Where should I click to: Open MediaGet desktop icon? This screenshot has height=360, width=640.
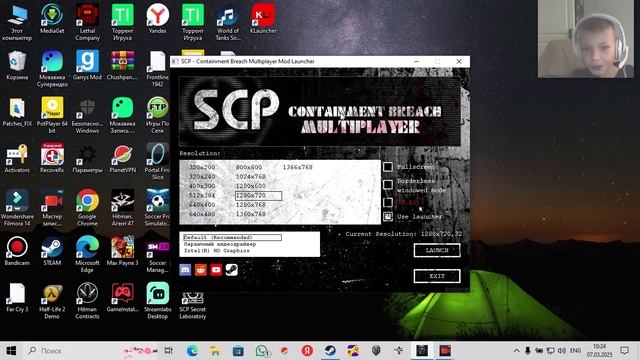pos(52,19)
